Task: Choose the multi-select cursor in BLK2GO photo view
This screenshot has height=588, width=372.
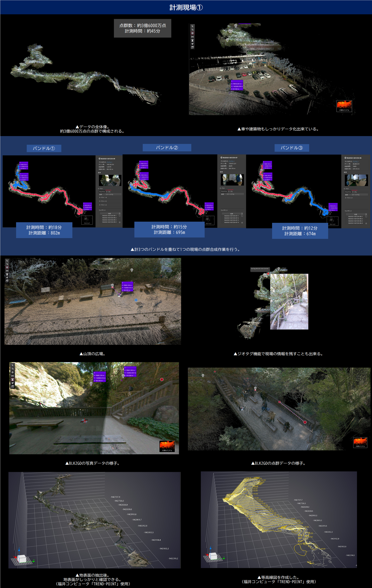Action: [12, 369]
